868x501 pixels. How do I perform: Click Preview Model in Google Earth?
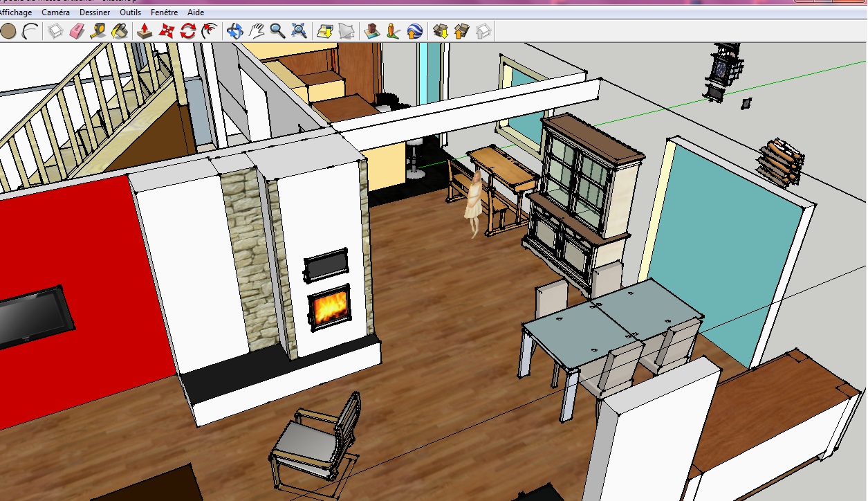coord(414,31)
